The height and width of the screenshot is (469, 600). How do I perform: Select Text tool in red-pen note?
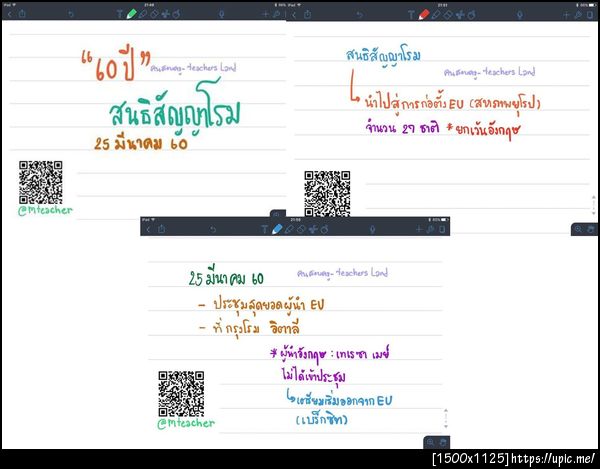(x=411, y=15)
